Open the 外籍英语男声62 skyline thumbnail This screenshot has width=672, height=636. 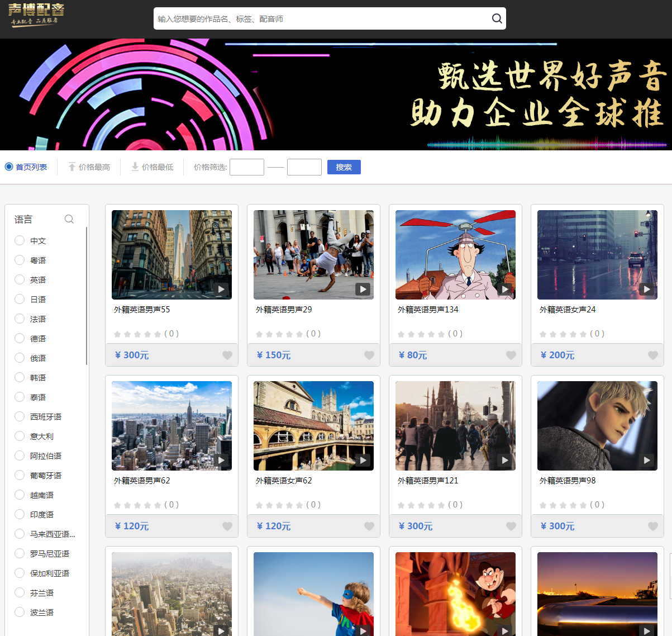coord(171,425)
